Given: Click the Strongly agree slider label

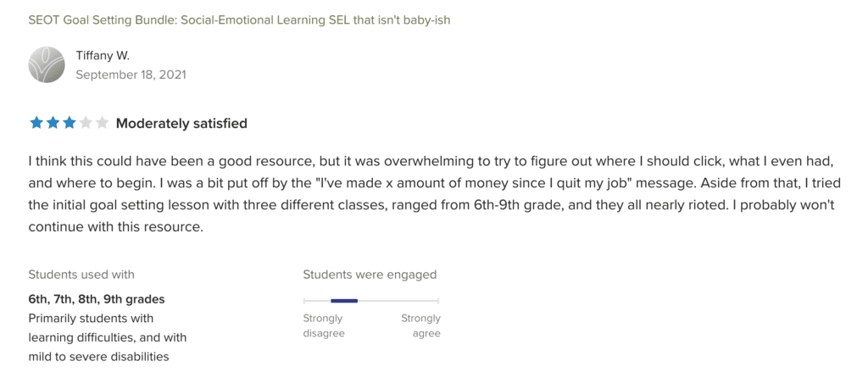Looking at the screenshot, I should point(420,325).
